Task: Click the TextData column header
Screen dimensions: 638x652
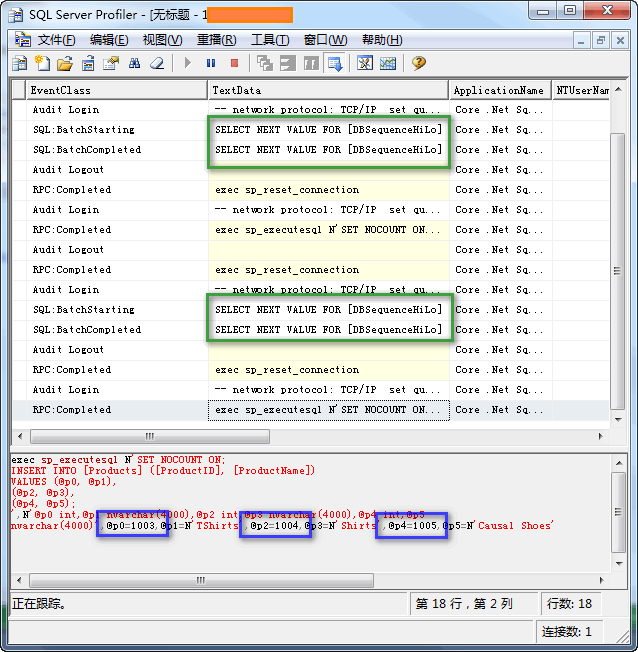Action: 329,90
